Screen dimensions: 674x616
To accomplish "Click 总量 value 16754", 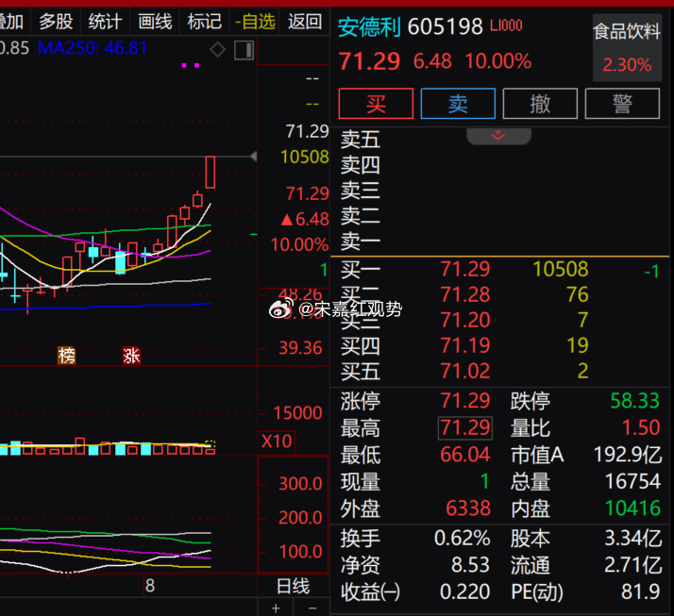I will point(632,481).
